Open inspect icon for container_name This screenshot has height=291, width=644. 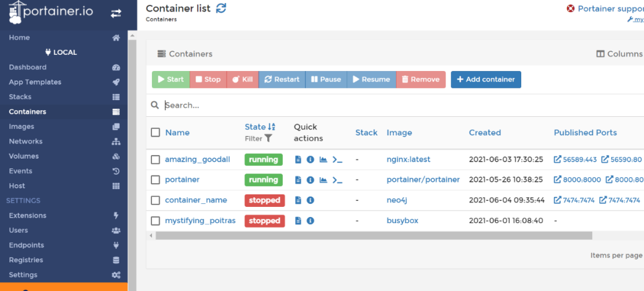[311, 200]
